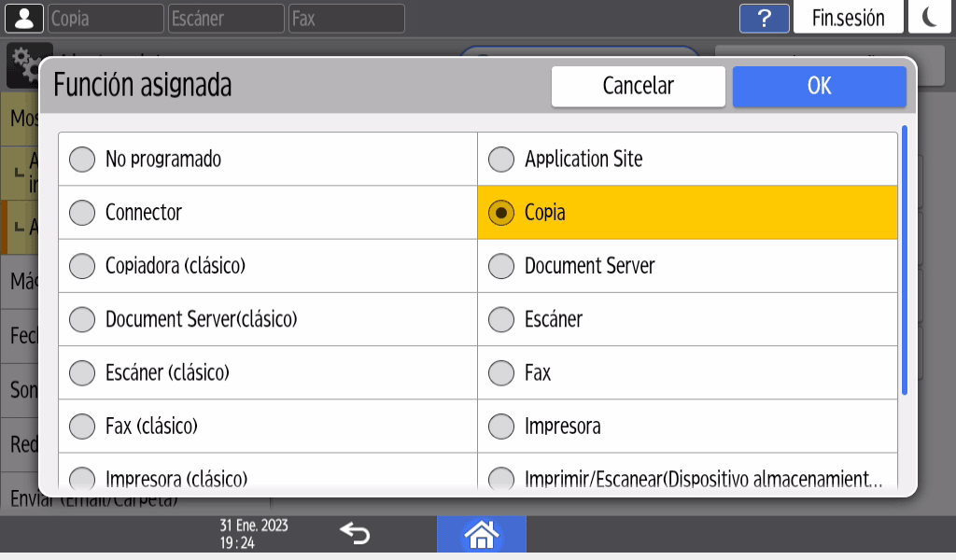The height and width of the screenshot is (560, 956).
Task: Select the Application Site radio button
Action: point(502,160)
